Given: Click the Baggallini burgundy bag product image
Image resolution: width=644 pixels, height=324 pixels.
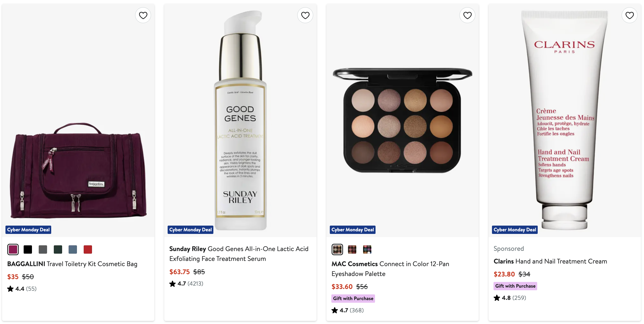Looking at the screenshot, I should (78, 171).
